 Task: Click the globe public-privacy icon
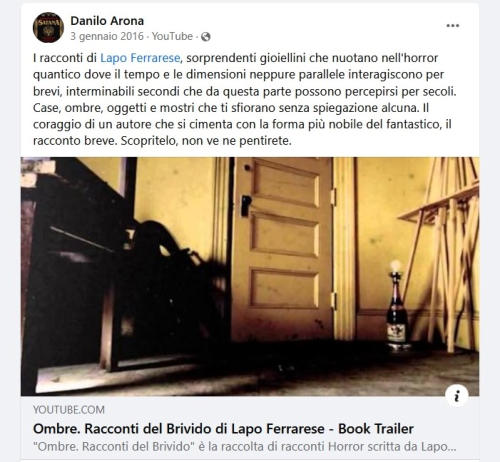pos(206,37)
